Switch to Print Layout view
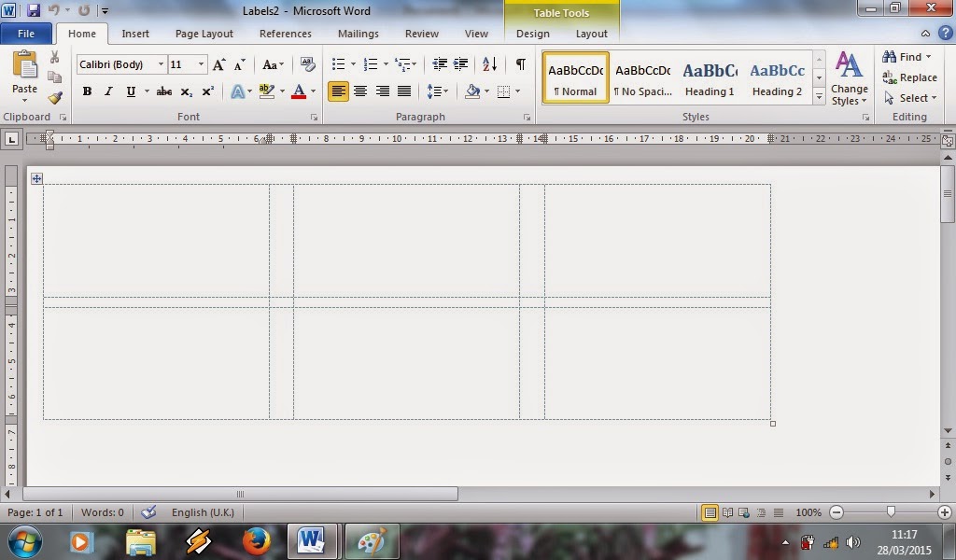This screenshot has width=956, height=560. point(710,513)
